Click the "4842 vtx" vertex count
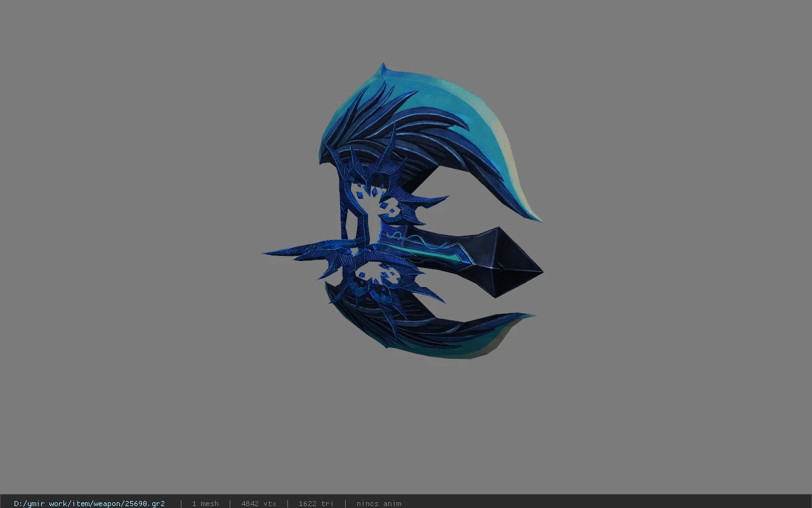The image size is (812, 508). point(259,504)
